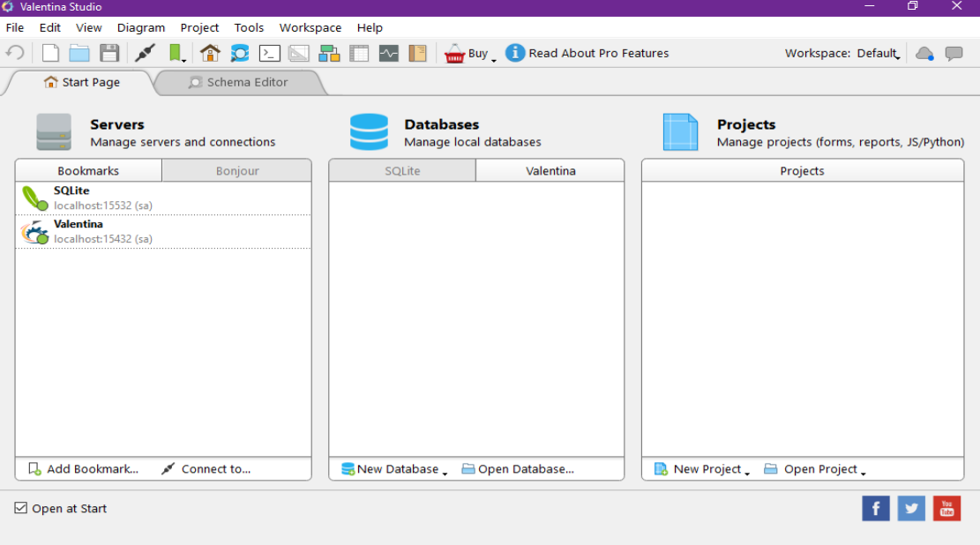
Task: Click the Start Page house icon
Action: click(210, 53)
